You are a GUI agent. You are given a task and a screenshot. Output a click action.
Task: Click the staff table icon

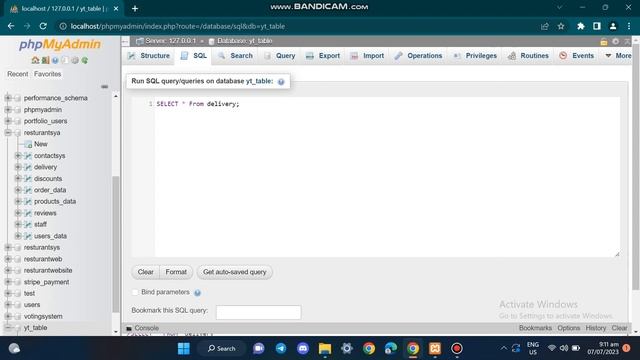point(28,224)
